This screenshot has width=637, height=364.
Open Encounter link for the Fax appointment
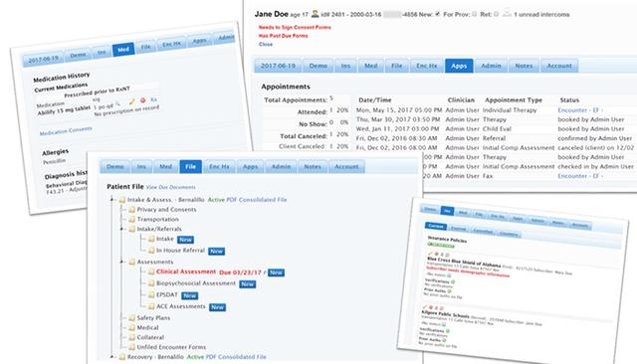580,176
